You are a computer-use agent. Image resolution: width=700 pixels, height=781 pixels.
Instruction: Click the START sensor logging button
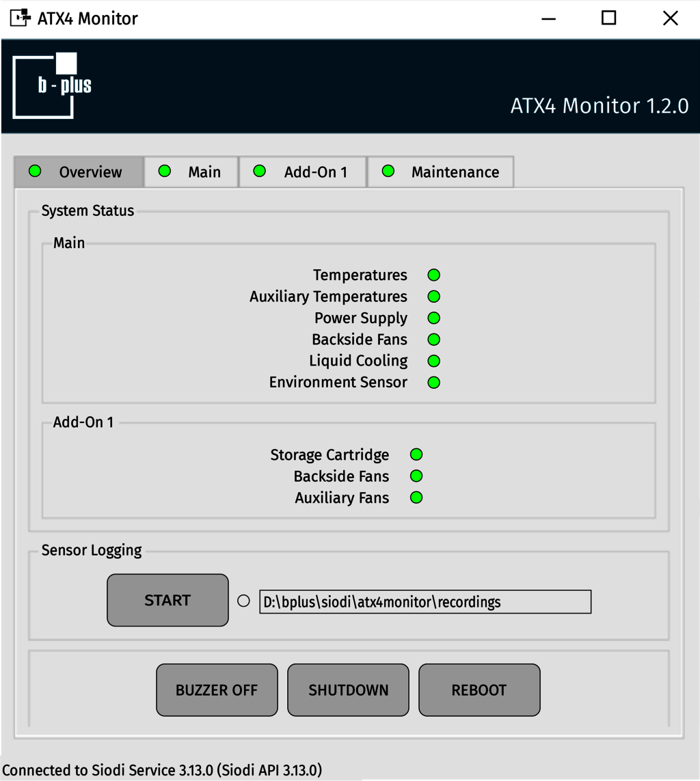coord(167,600)
